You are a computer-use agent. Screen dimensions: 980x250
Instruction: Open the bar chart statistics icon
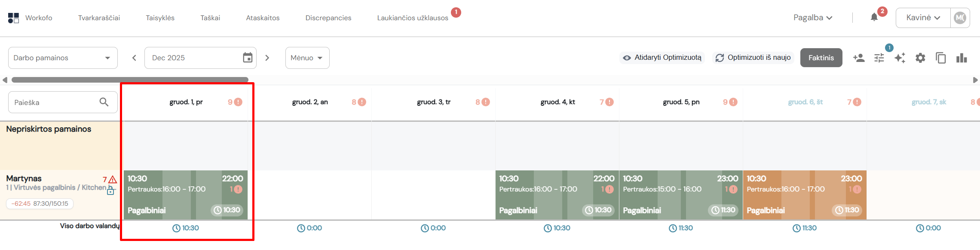coord(962,58)
